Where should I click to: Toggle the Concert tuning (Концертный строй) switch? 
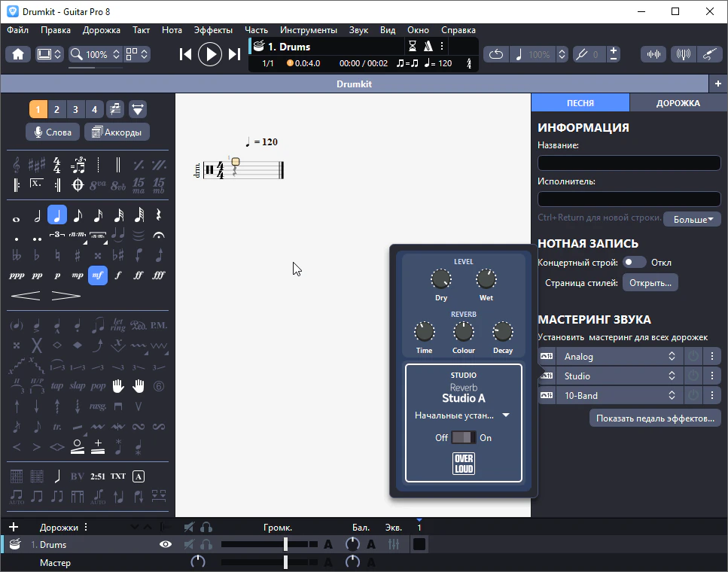(x=634, y=262)
